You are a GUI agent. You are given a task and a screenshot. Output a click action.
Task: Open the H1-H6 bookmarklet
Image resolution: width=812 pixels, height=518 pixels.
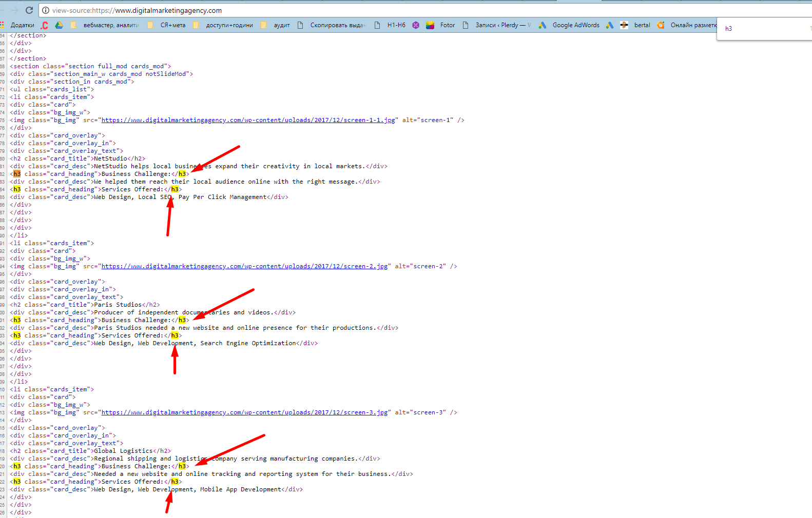click(x=390, y=25)
